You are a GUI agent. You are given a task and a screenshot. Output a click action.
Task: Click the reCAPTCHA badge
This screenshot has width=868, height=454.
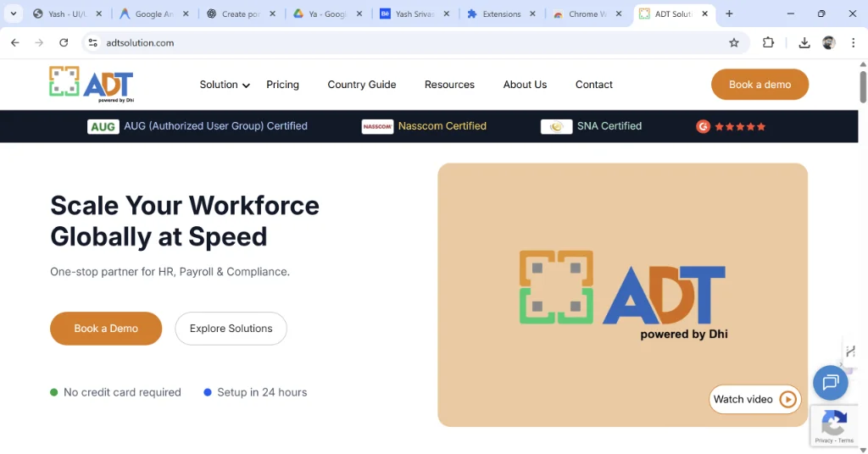(x=834, y=426)
